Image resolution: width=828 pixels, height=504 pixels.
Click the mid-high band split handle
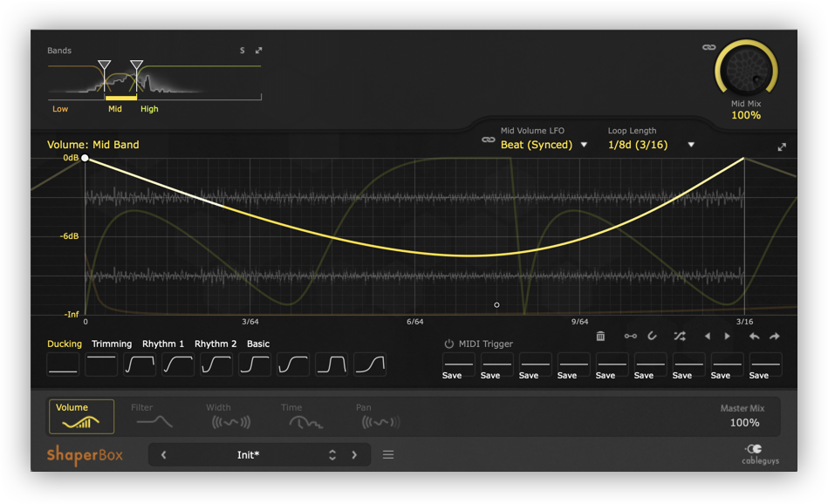point(137,65)
